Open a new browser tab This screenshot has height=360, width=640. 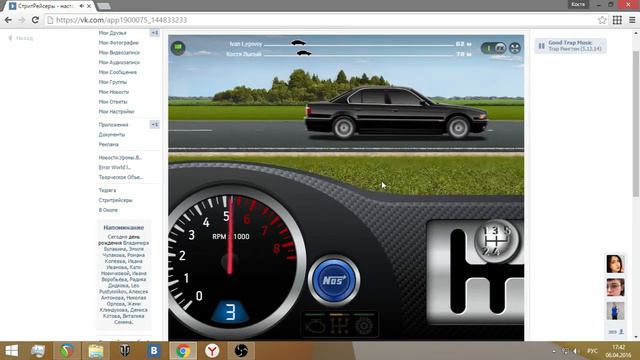104,6
